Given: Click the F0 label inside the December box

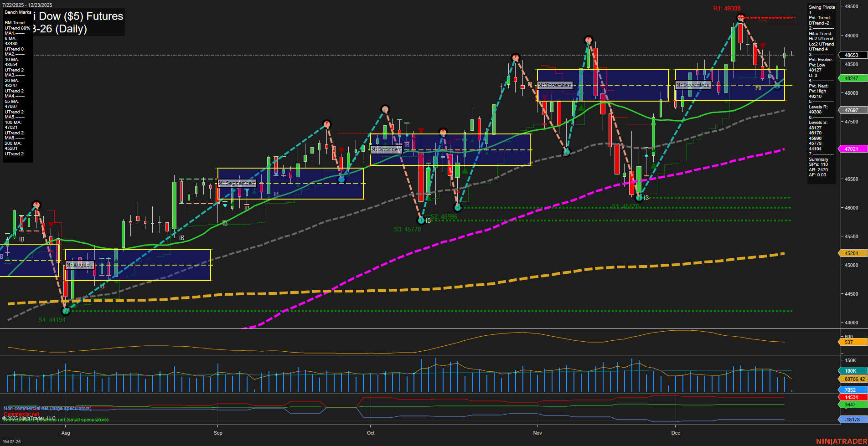Looking at the screenshot, I should point(758,88).
